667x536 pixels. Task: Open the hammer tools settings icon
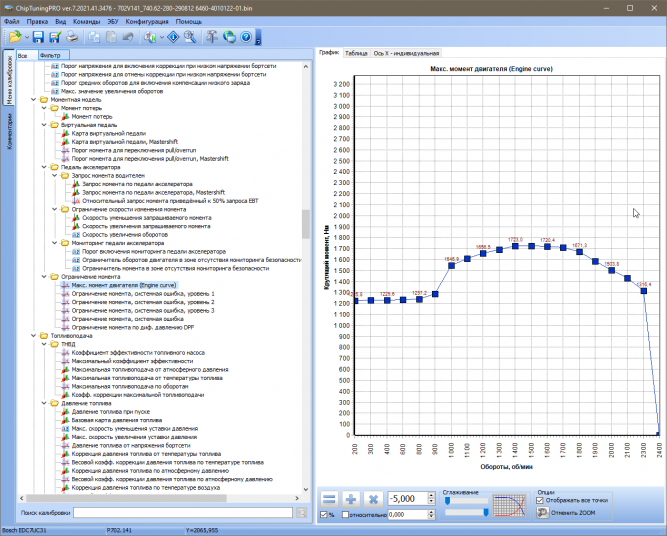(x=212, y=37)
